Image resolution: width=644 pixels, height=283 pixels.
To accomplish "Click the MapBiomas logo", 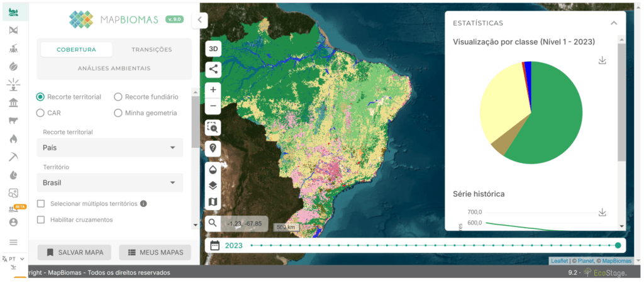I will coord(114,19).
